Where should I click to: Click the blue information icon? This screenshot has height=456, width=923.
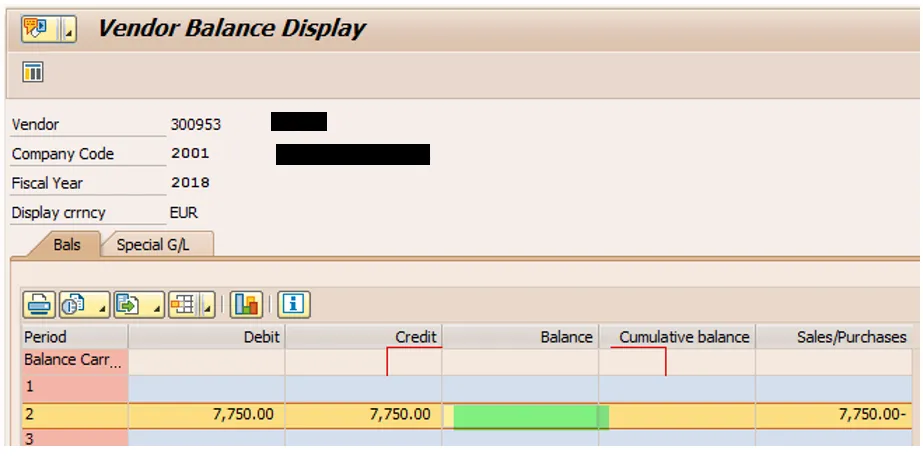292,303
